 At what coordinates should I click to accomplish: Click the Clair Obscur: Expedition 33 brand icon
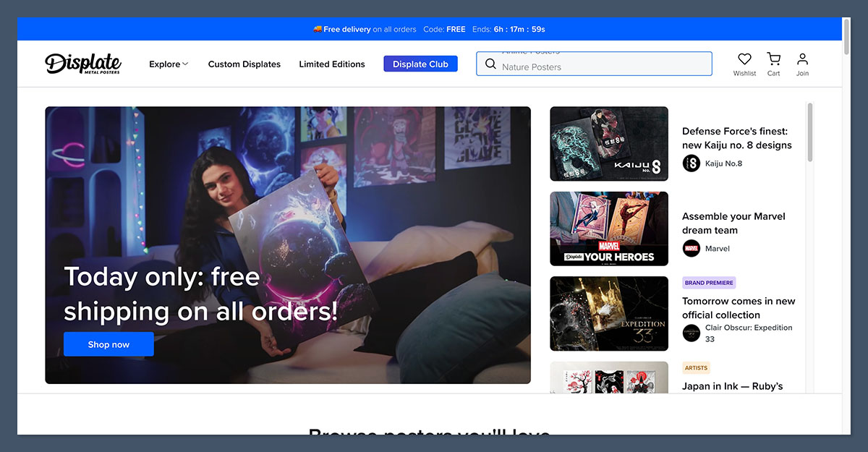click(691, 333)
